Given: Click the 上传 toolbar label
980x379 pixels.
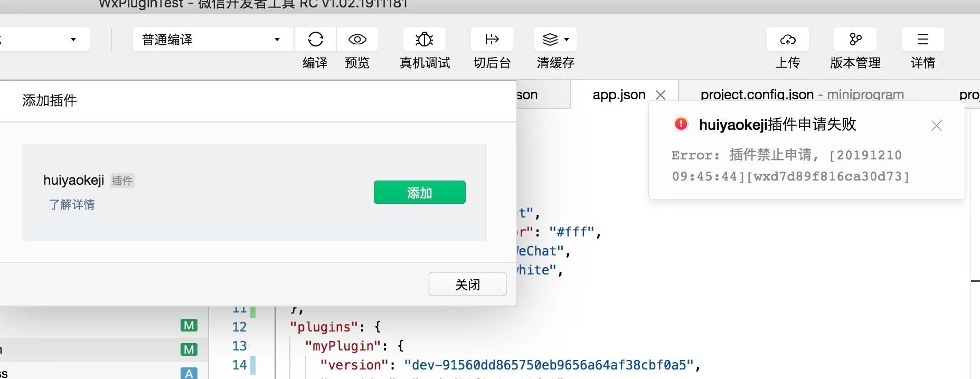Looking at the screenshot, I should click(788, 63).
